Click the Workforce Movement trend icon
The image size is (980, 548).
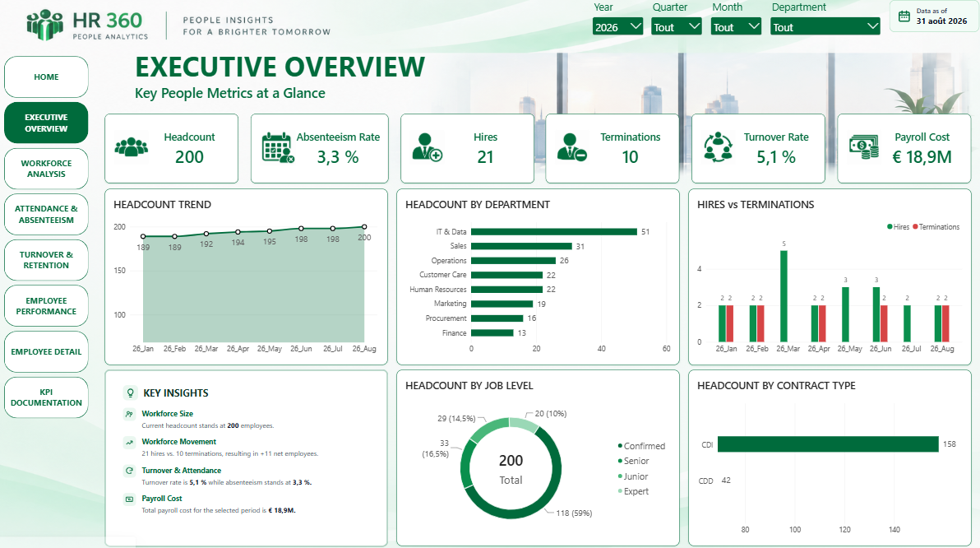129,443
